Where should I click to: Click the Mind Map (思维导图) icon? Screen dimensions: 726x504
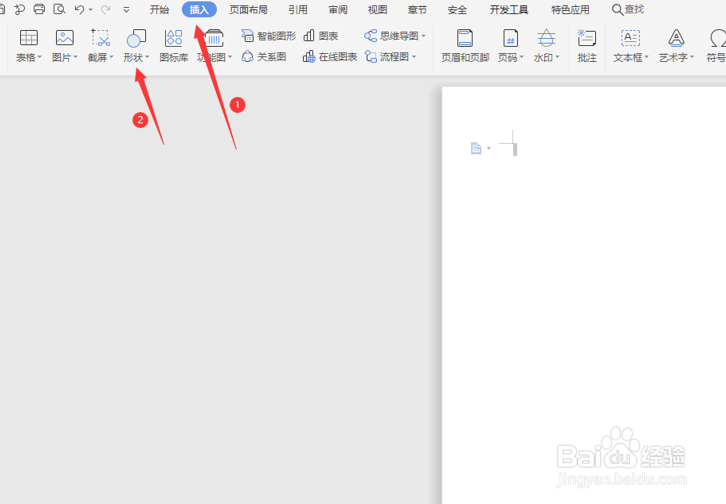[370, 36]
